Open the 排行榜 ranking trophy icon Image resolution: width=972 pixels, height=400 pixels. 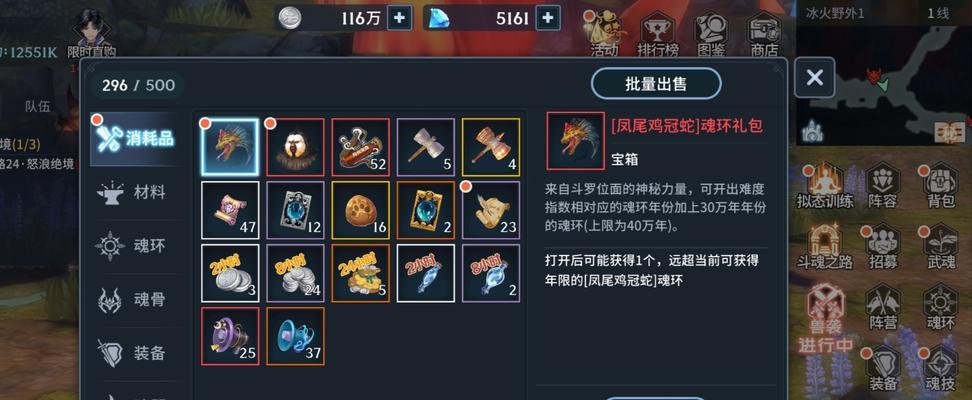[x=658, y=35]
